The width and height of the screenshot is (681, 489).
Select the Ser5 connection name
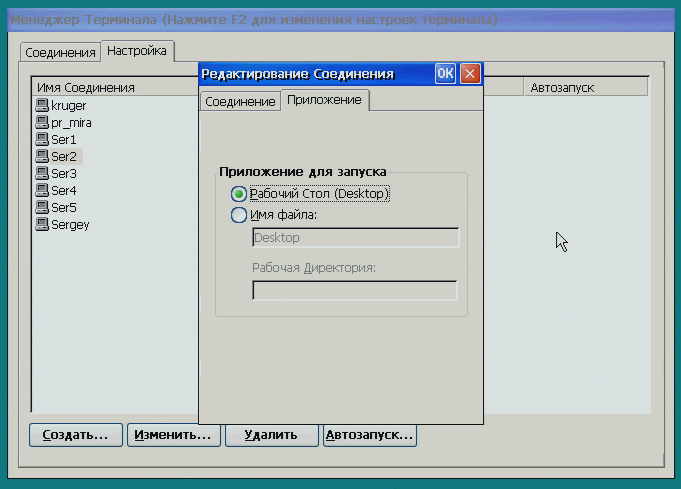(64, 207)
